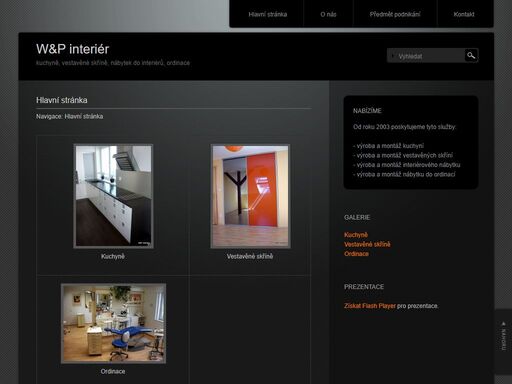Image resolution: width=512 pixels, height=384 pixels.
Task: Click the Hlavní stránka page heading
Action: coord(62,100)
